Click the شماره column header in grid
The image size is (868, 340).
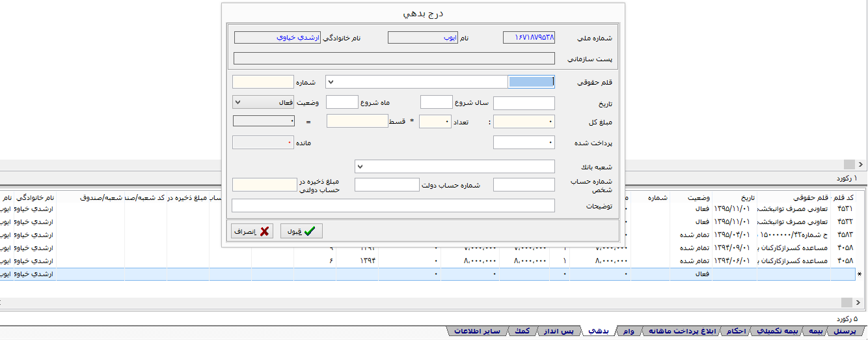pos(650,197)
